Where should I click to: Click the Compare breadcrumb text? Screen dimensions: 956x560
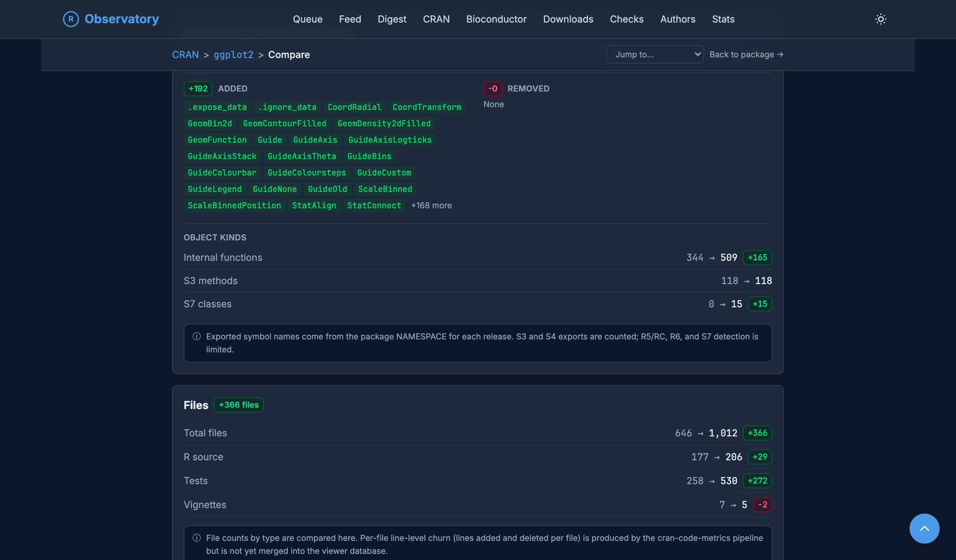[x=289, y=55]
